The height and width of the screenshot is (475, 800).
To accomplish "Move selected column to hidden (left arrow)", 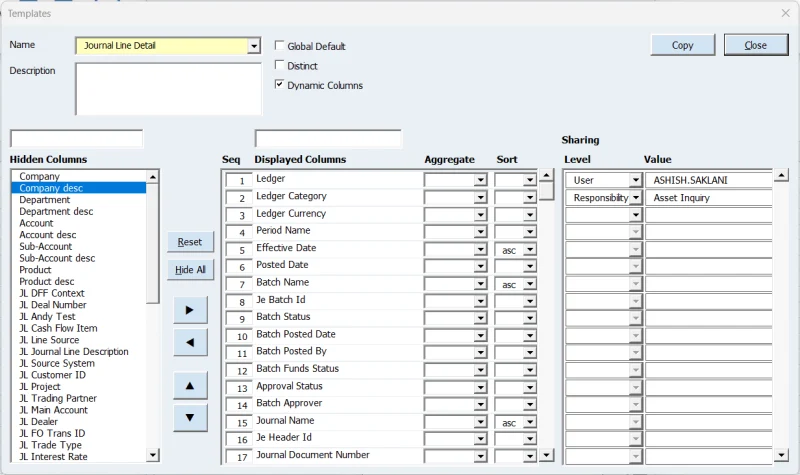I will 190,342.
